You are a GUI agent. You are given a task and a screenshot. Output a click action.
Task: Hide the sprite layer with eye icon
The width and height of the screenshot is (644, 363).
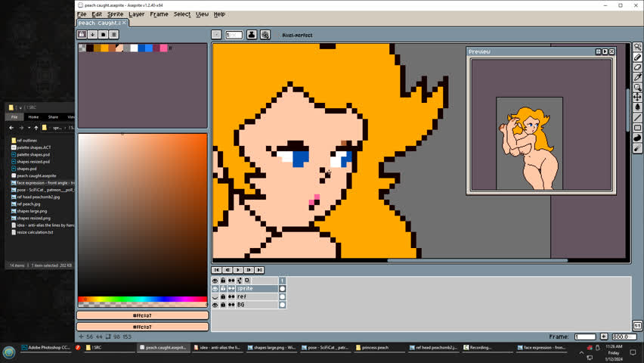[x=215, y=289]
